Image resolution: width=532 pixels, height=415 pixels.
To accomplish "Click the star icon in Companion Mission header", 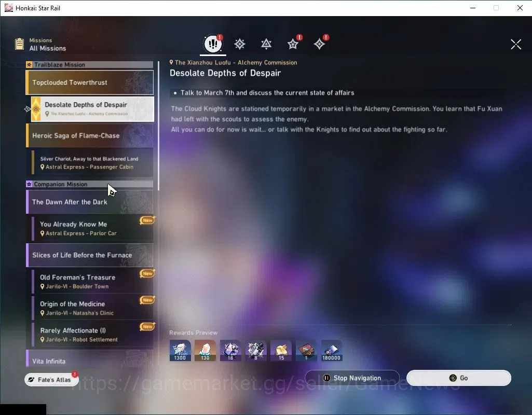I will point(29,184).
